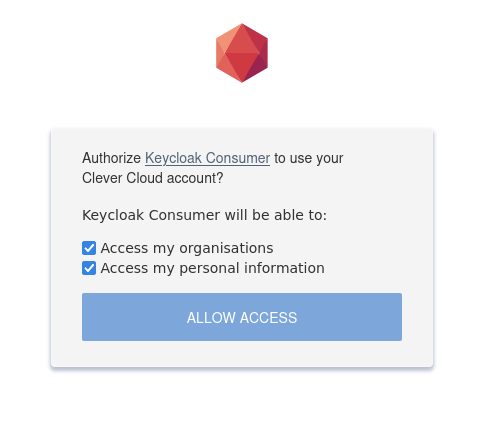Screen dimensions: 483x432
Task: Click the 'Access my personal information' label text
Action: [x=213, y=268]
